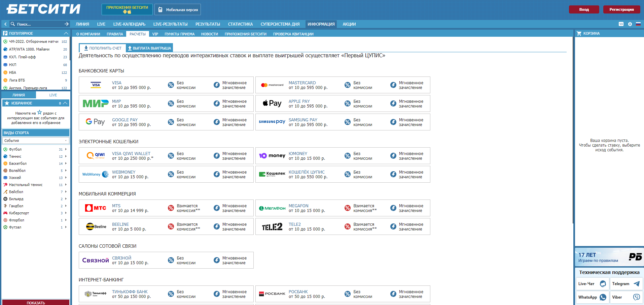The width and height of the screenshot is (644, 305).
Task: Select the WebMoney logo
Action: [x=96, y=174]
